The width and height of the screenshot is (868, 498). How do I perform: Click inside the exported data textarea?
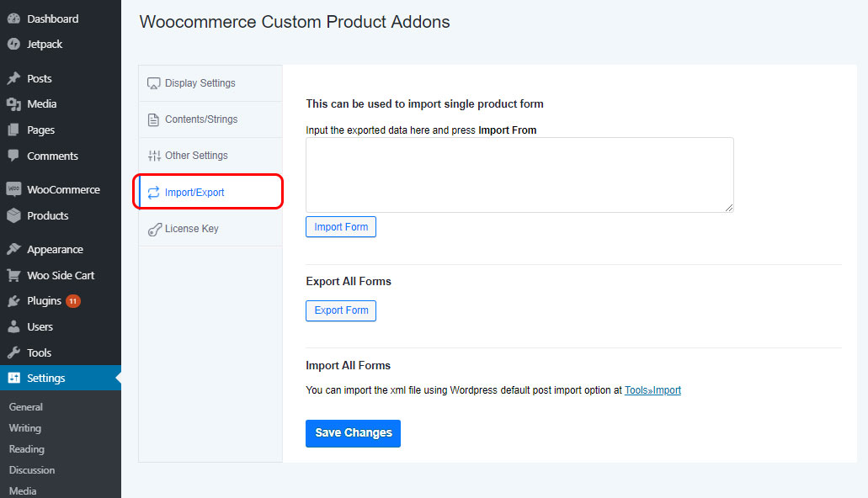coord(519,175)
